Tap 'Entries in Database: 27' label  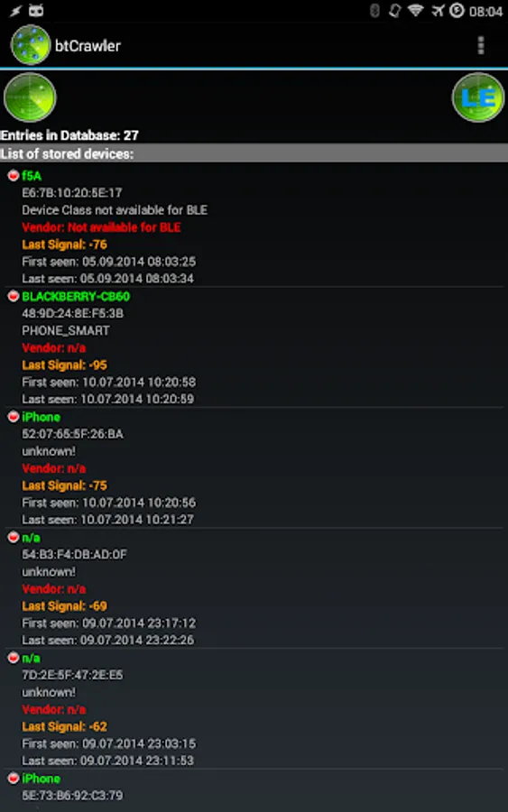tap(69, 135)
